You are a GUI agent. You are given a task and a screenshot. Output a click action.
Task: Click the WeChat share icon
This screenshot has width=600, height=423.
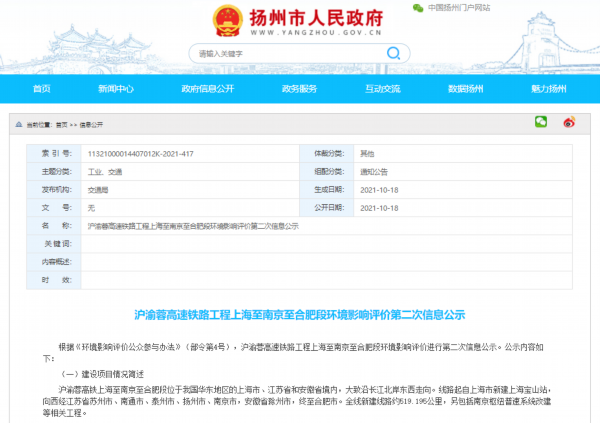click(541, 122)
